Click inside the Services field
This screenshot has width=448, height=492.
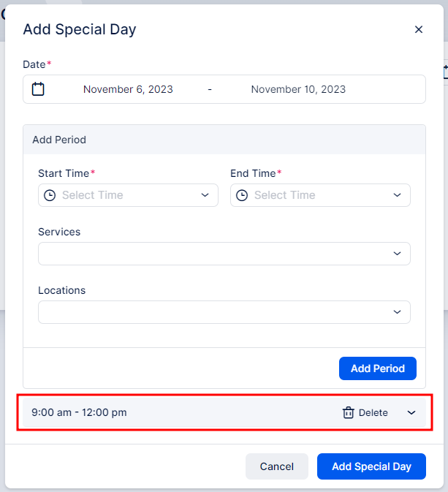pos(224,254)
